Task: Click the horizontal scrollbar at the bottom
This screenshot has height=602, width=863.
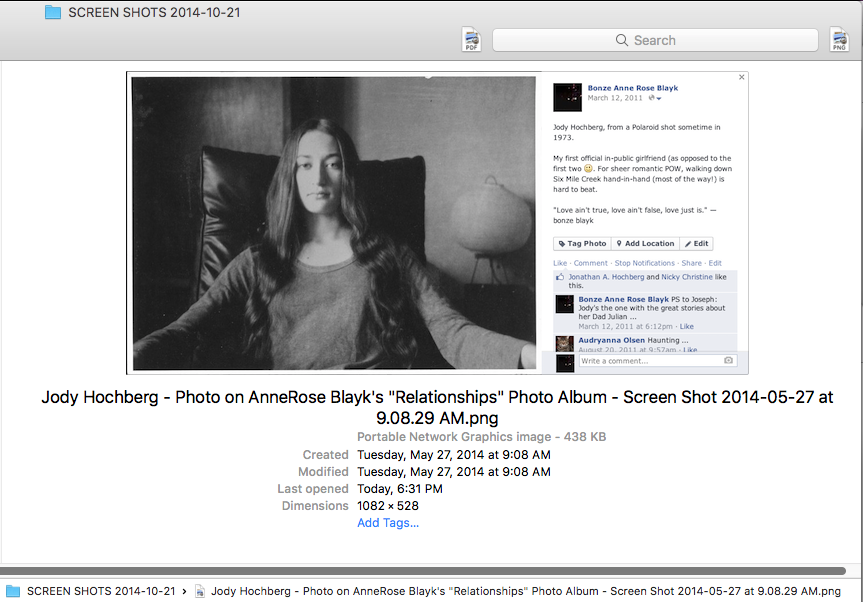Action: tap(423, 571)
